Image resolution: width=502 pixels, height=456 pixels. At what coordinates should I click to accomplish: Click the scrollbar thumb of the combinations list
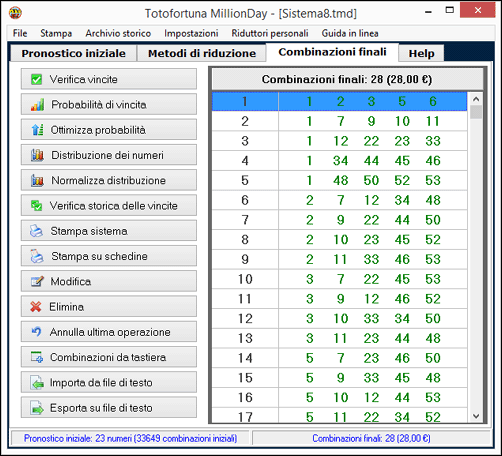pos(476,112)
